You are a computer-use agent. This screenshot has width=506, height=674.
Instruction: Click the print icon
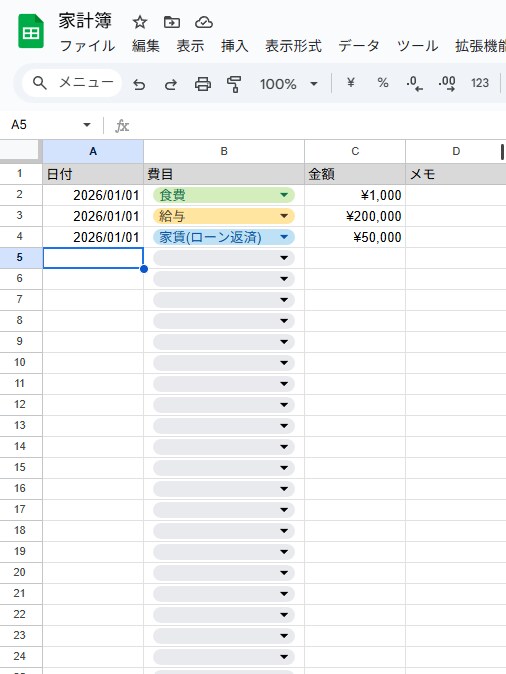click(x=203, y=84)
